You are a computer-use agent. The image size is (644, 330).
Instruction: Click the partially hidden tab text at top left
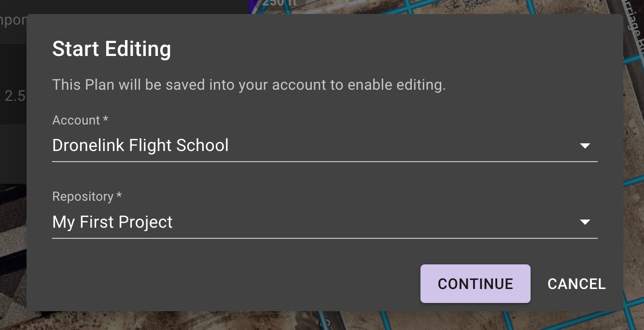(x=13, y=21)
